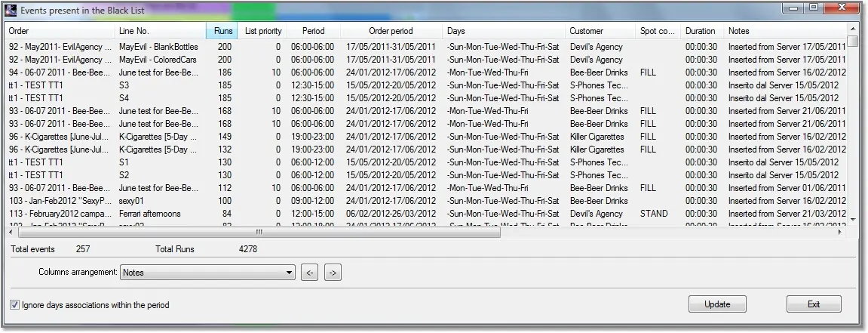Viewport: 868px width, 333px height.
Task: Click the horizontal scrollbar left arrow
Action: tap(12, 233)
